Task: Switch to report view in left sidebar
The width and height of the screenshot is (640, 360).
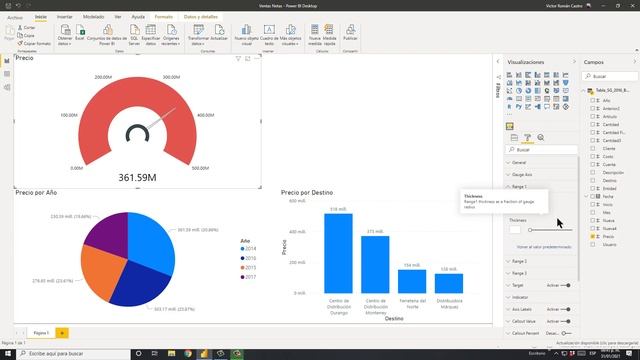Action: coord(7,61)
